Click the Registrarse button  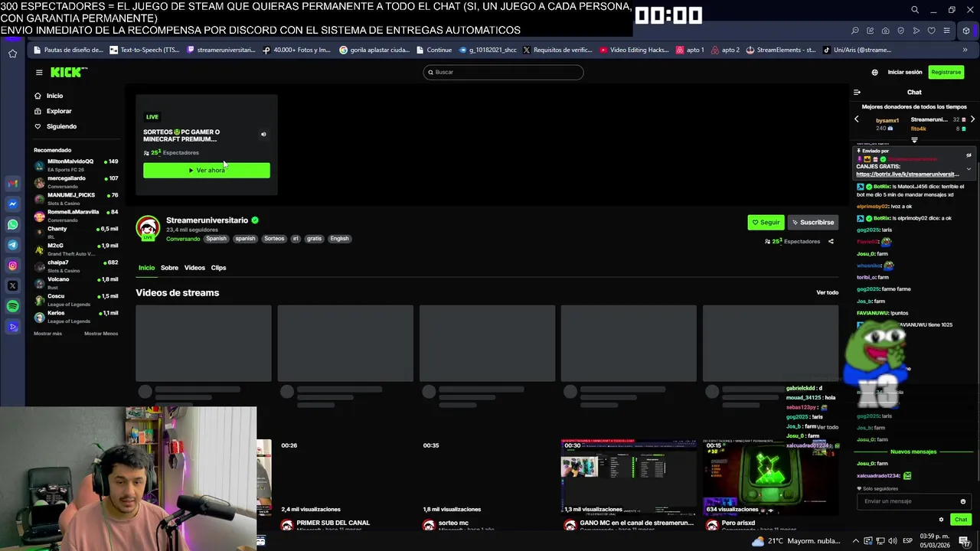pos(946,72)
